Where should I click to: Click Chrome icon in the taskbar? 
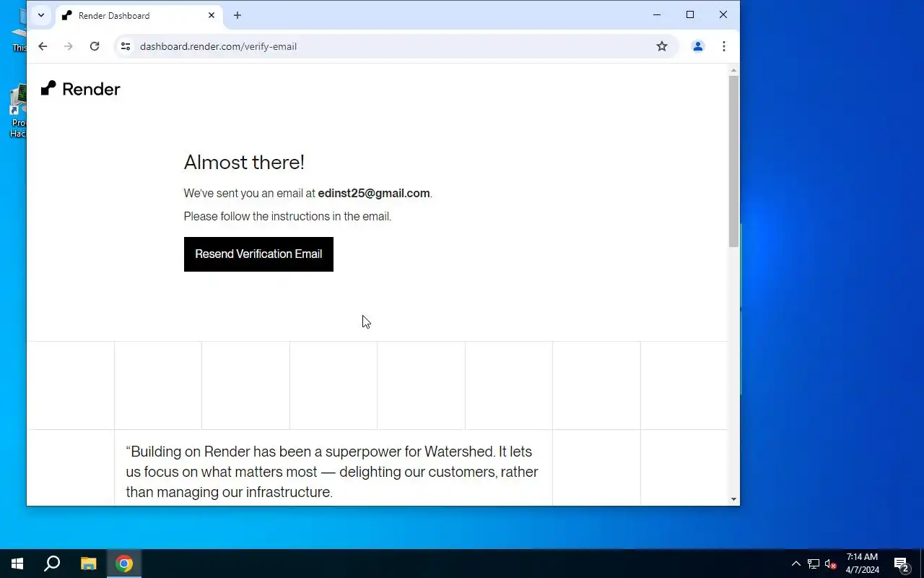pos(124,564)
